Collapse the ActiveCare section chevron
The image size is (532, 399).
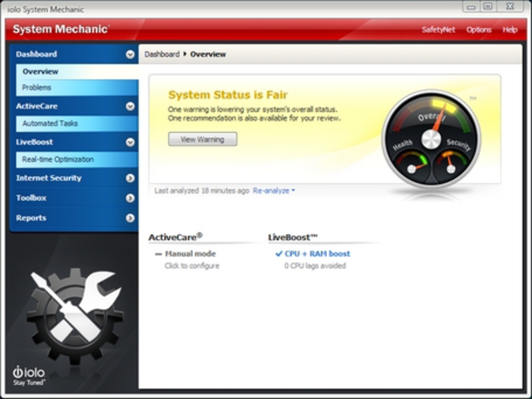click(x=130, y=106)
